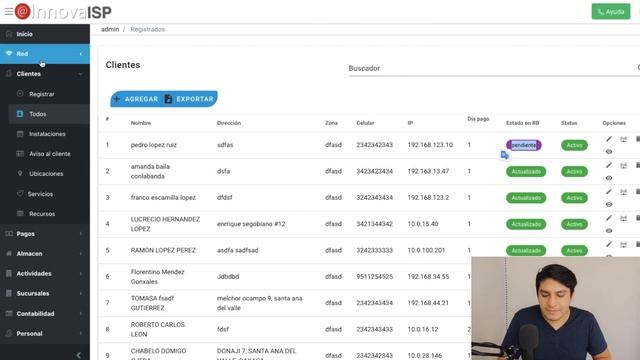Click the network icon in RAMON LOPEZ row
Viewport: 640px width, 360px height.
point(623,244)
